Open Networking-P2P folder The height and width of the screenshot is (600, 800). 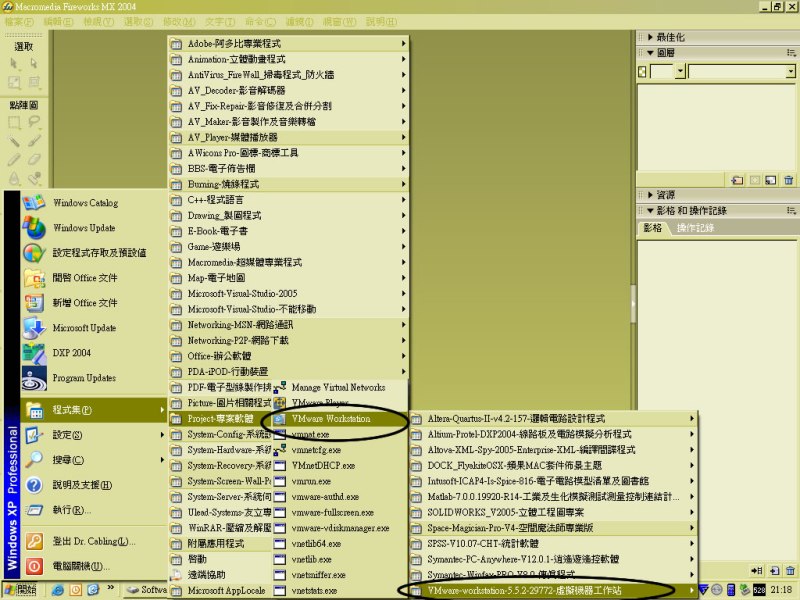(x=288, y=341)
